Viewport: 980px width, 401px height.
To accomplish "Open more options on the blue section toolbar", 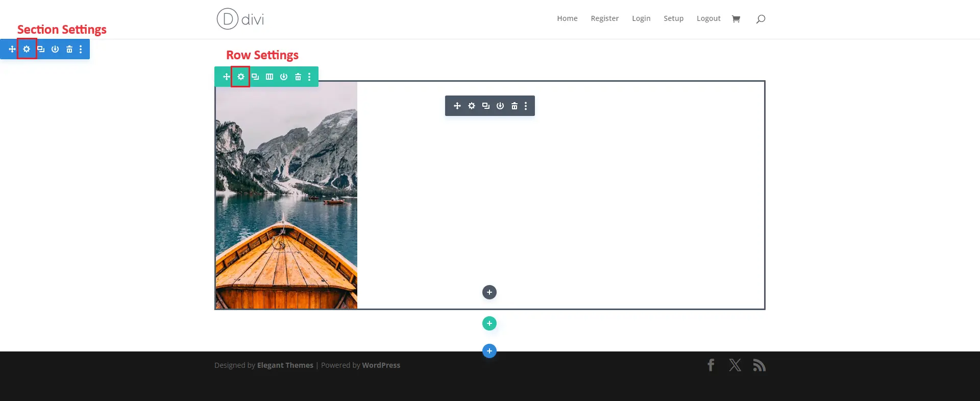I will coord(81,49).
